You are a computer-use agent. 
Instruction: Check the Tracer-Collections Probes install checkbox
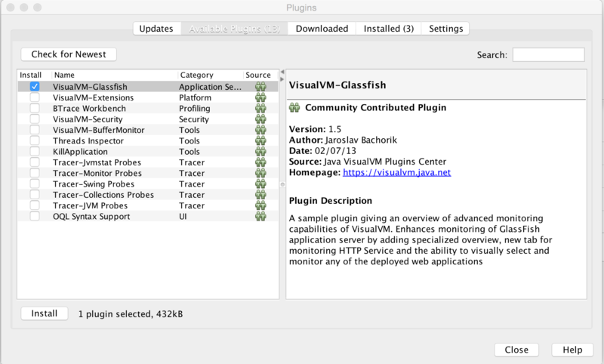[35, 195]
